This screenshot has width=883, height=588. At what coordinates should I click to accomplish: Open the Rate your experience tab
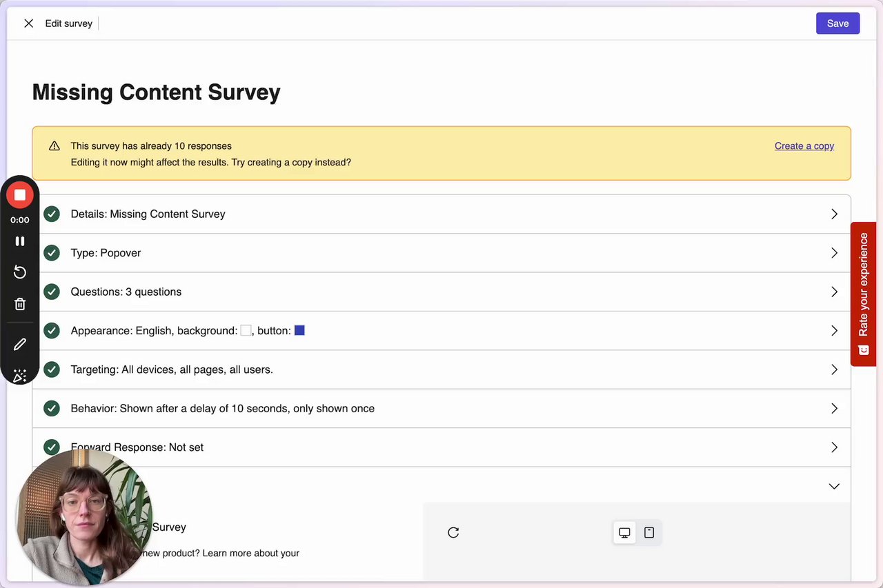point(863,293)
